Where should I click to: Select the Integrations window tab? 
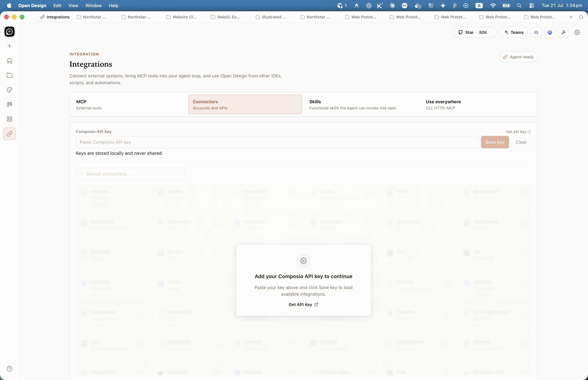point(55,17)
